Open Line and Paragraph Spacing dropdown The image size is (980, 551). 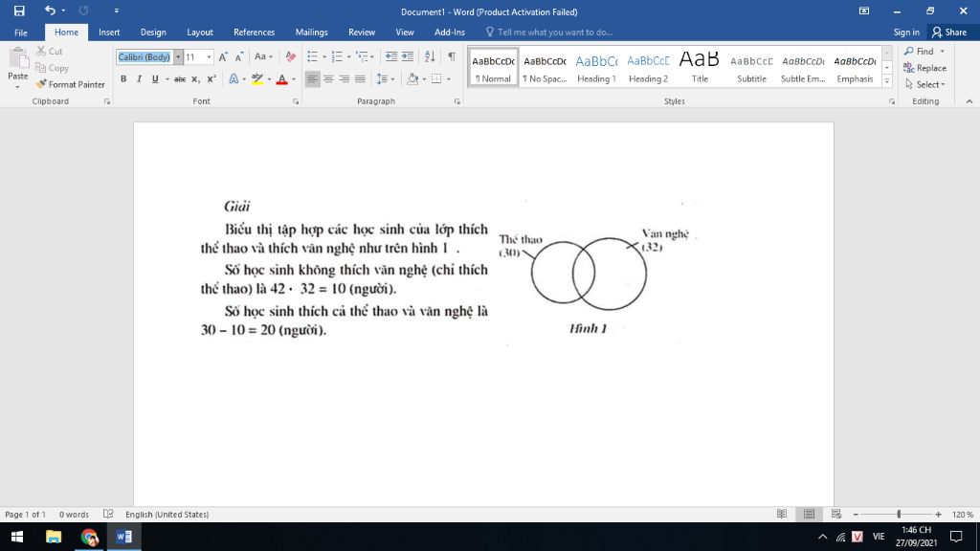(385, 78)
